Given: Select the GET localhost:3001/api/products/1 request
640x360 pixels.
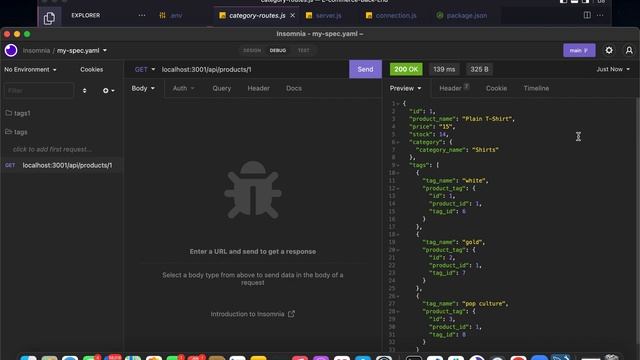Looking at the screenshot, I should 62,165.
